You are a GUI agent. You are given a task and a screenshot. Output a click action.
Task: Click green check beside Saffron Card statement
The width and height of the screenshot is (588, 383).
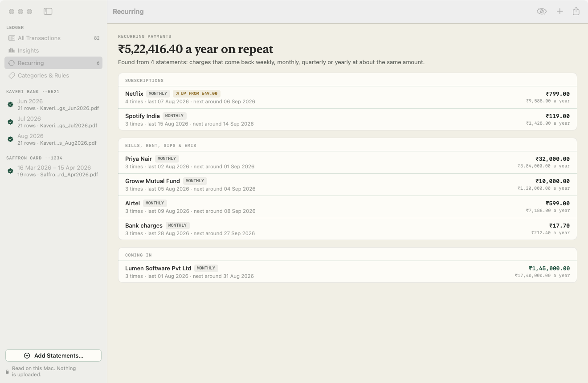tap(10, 171)
